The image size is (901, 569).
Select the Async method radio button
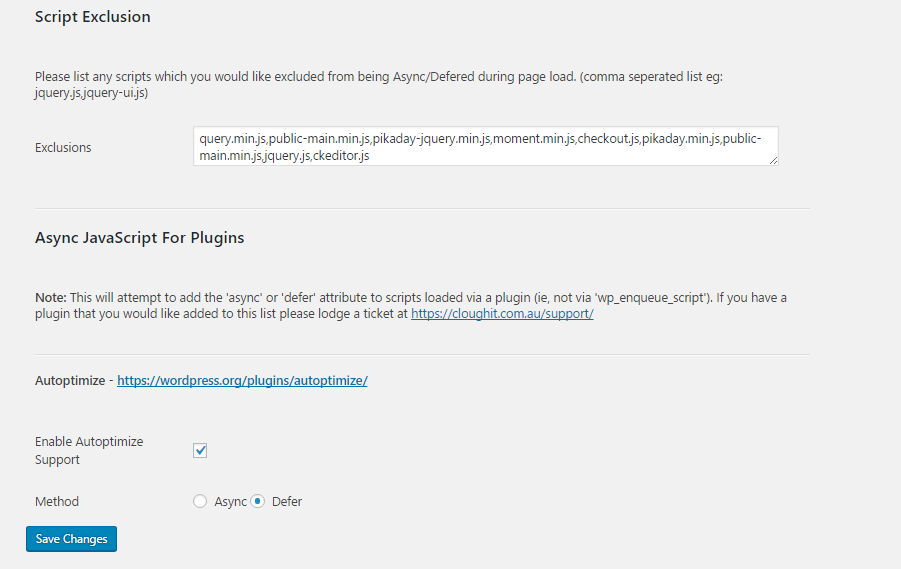200,501
